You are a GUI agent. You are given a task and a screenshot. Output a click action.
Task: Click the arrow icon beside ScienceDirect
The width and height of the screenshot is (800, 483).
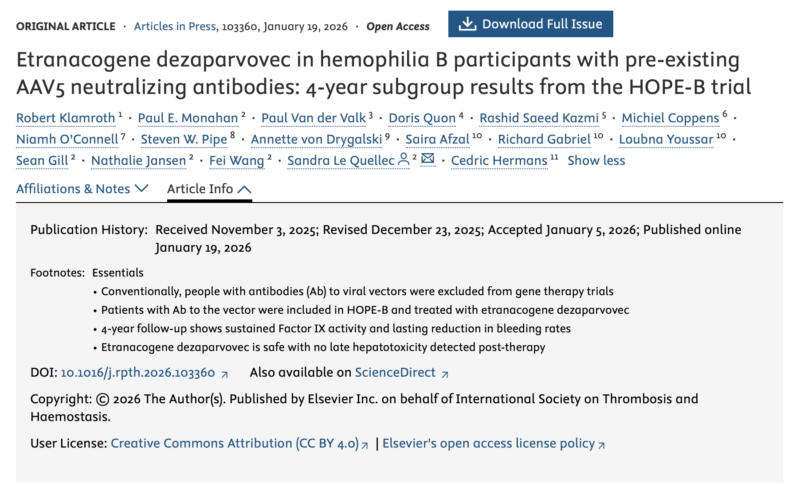click(445, 373)
